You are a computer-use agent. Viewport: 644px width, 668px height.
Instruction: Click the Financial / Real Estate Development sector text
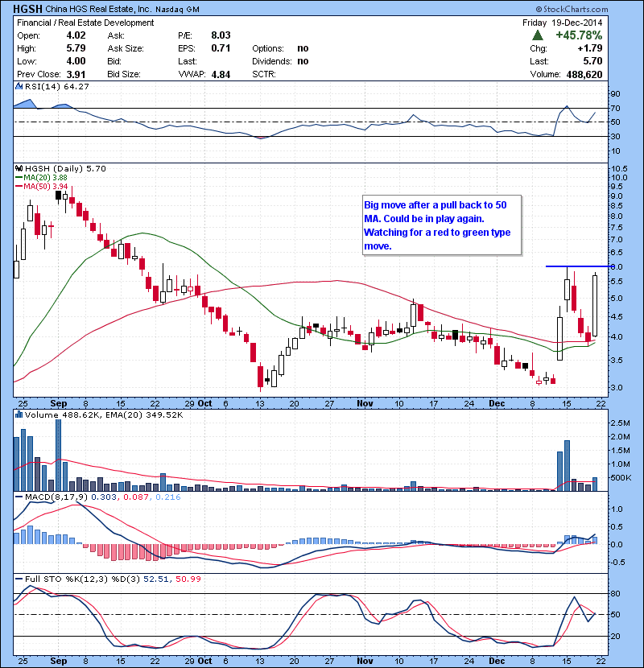(x=85, y=23)
